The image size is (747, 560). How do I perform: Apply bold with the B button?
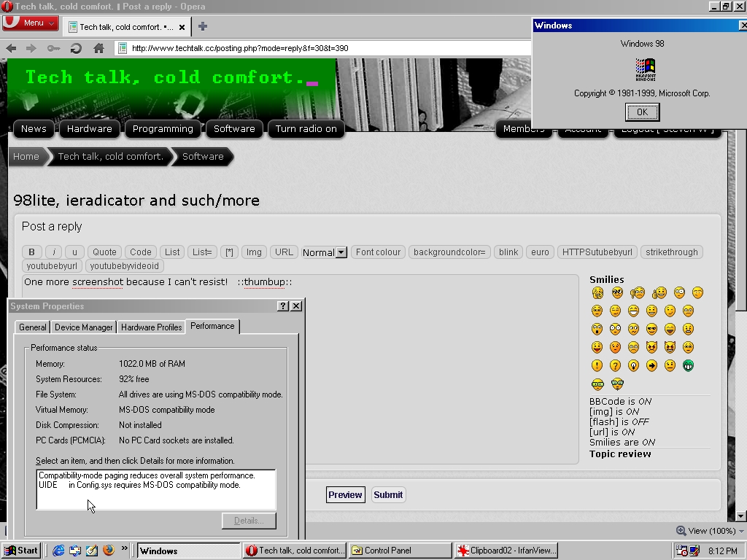pyautogui.click(x=32, y=252)
